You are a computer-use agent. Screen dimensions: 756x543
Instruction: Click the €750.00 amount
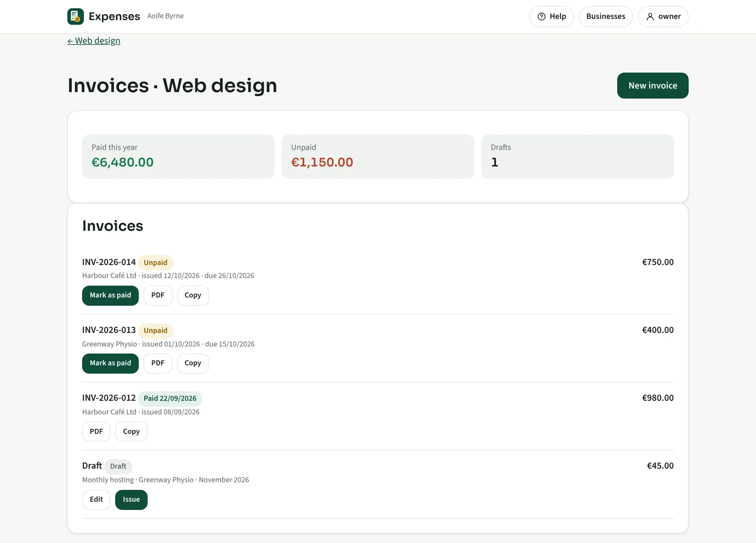(658, 262)
